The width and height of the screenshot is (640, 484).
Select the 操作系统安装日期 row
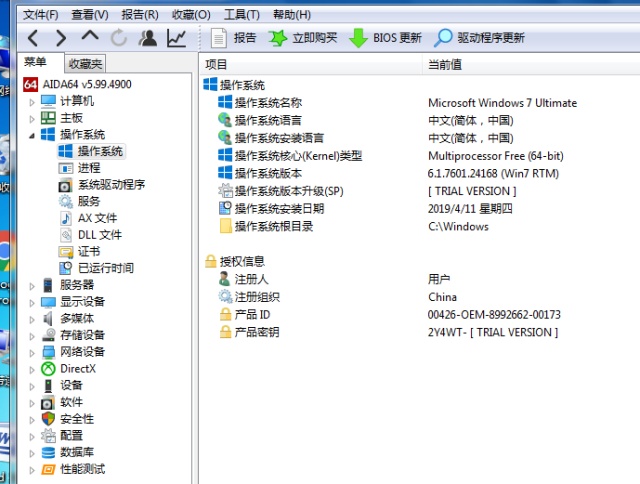click(420, 209)
